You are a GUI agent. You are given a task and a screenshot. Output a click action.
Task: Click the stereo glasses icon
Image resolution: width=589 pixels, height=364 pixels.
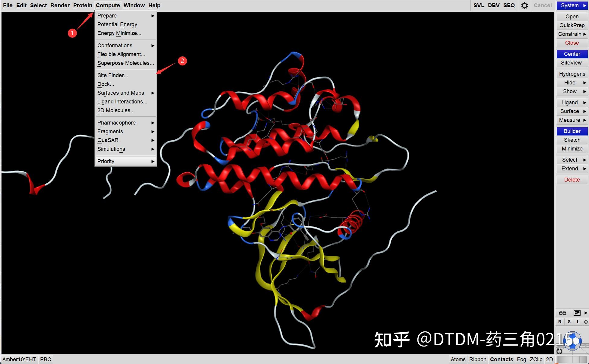(x=562, y=313)
